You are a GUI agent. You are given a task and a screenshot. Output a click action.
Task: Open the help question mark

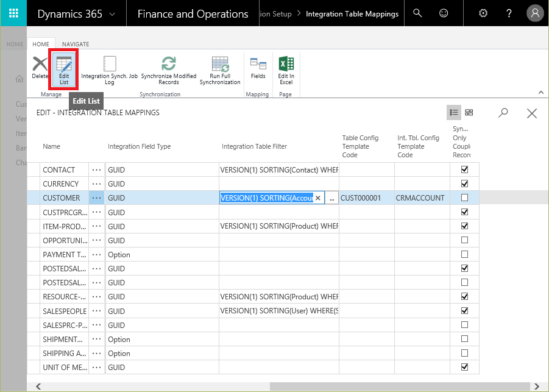[x=509, y=13]
